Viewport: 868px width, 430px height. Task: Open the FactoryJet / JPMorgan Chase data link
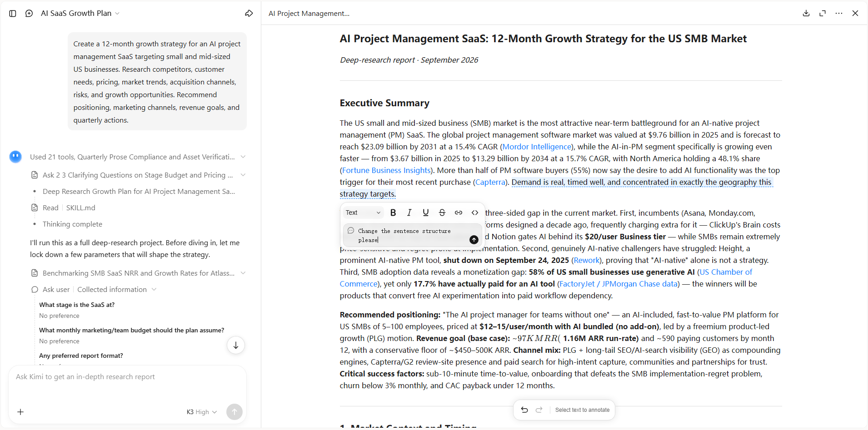(x=619, y=284)
